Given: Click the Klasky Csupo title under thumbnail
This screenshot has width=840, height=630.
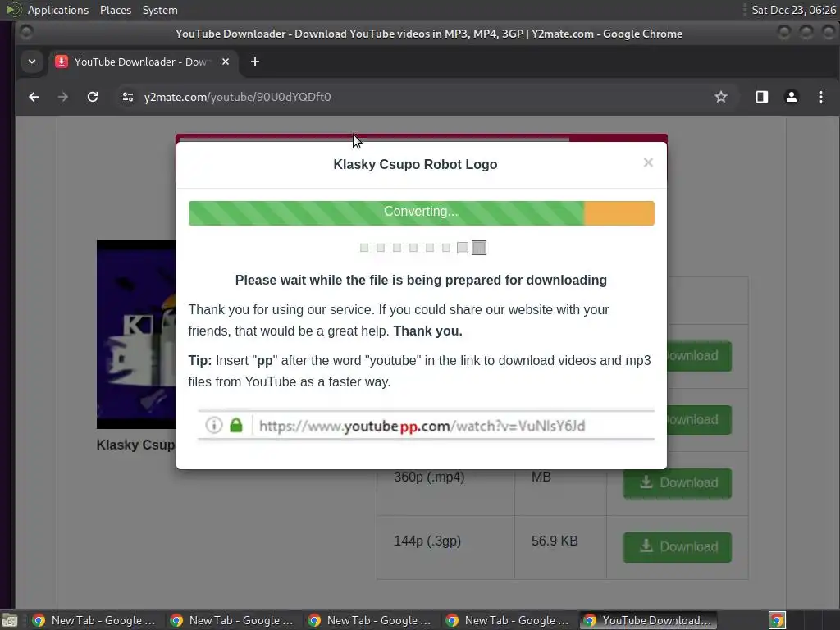Looking at the screenshot, I should click(x=136, y=445).
